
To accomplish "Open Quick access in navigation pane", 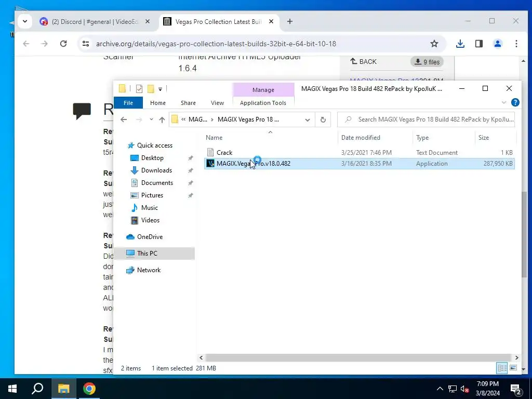I will (x=154, y=145).
